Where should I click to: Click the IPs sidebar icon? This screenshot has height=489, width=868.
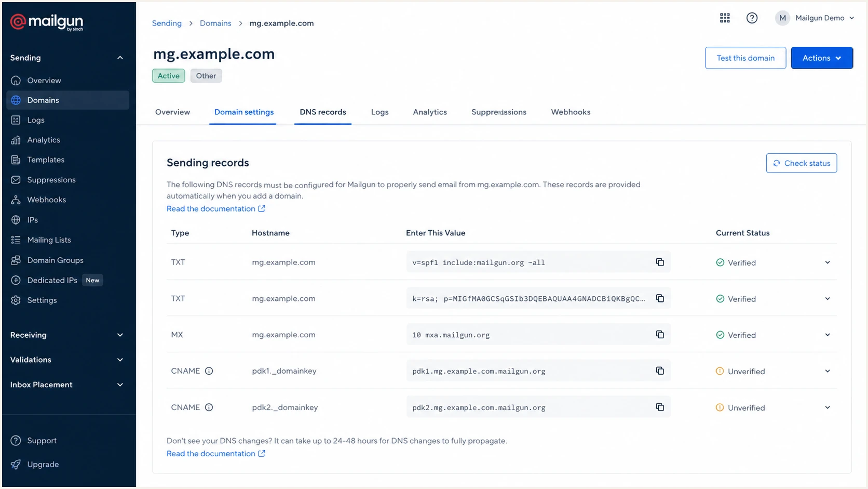[x=16, y=220]
